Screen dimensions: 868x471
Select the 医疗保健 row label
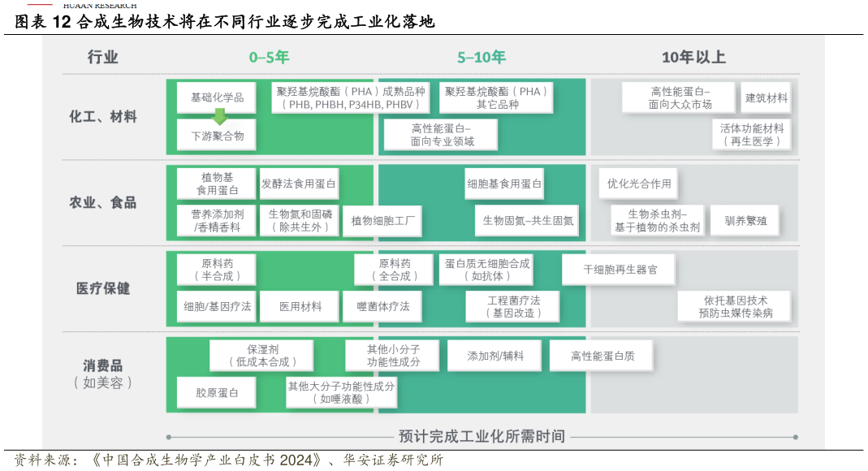click(102, 288)
